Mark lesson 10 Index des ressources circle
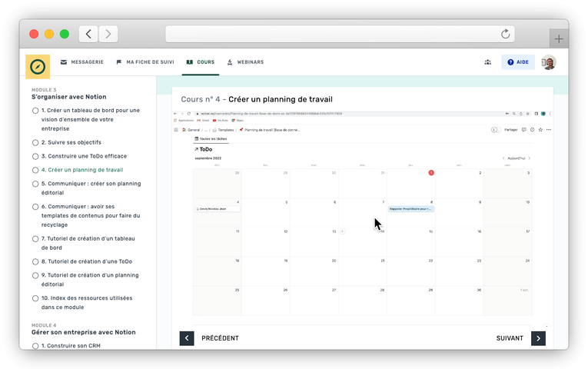The image size is (588, 369). [x=35, y=298]
